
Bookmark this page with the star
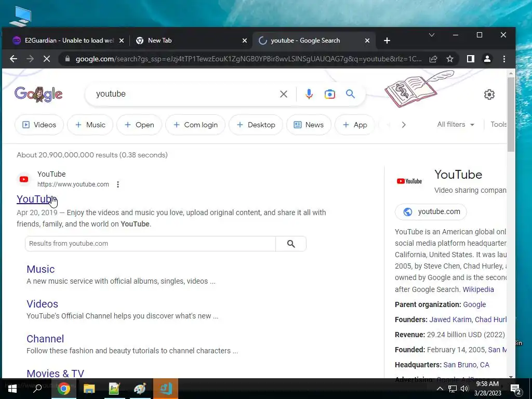[450, 59]
